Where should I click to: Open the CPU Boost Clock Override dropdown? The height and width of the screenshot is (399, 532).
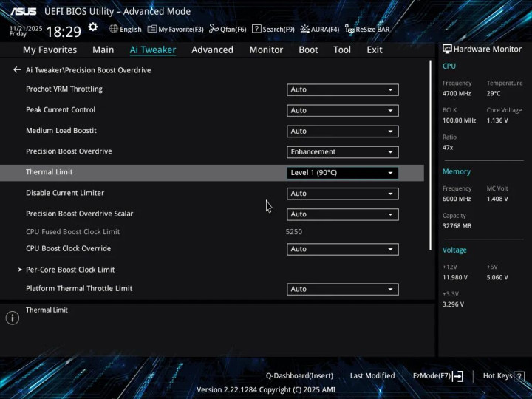tap(342, 250)
